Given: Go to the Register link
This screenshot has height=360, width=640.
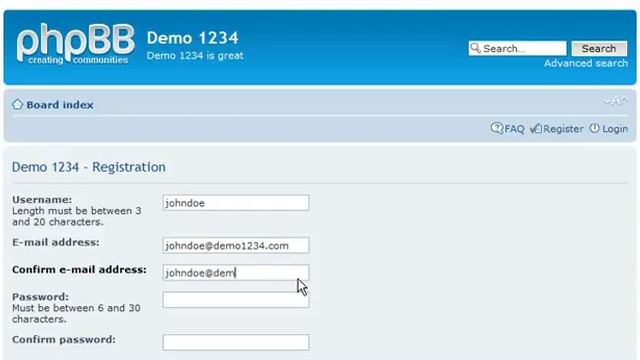Looking at the screenshot, I should (563, 129).
